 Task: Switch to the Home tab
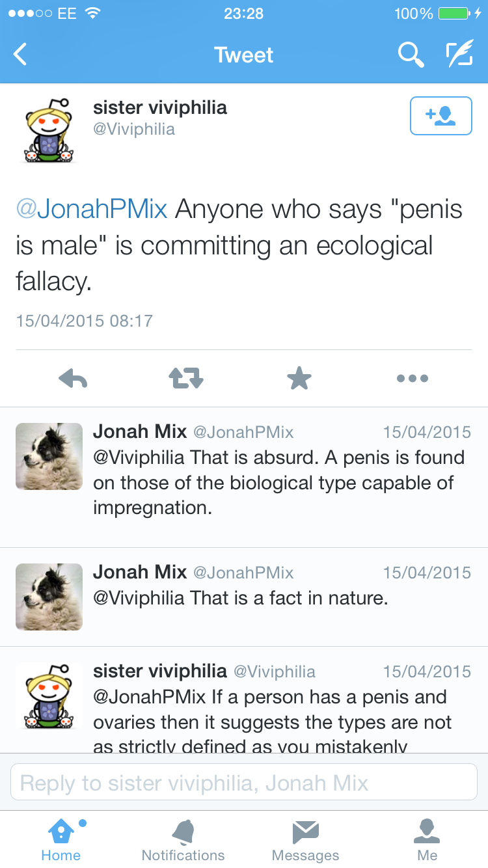pos(61,839)
